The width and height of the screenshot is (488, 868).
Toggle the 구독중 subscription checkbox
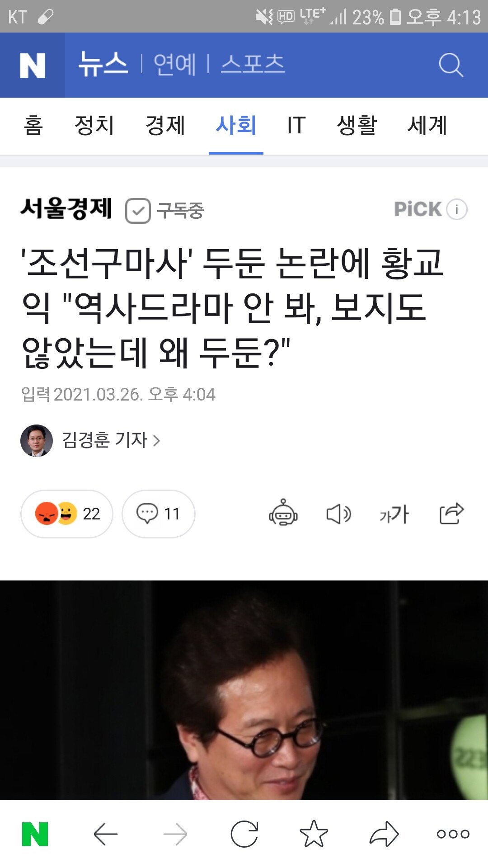click(x=138, y=211)
